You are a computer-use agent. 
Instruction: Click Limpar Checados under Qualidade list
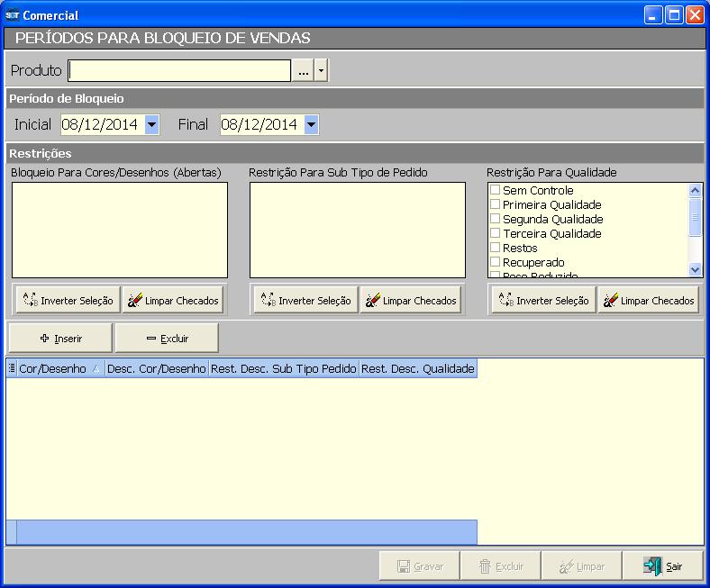point(649,301)
